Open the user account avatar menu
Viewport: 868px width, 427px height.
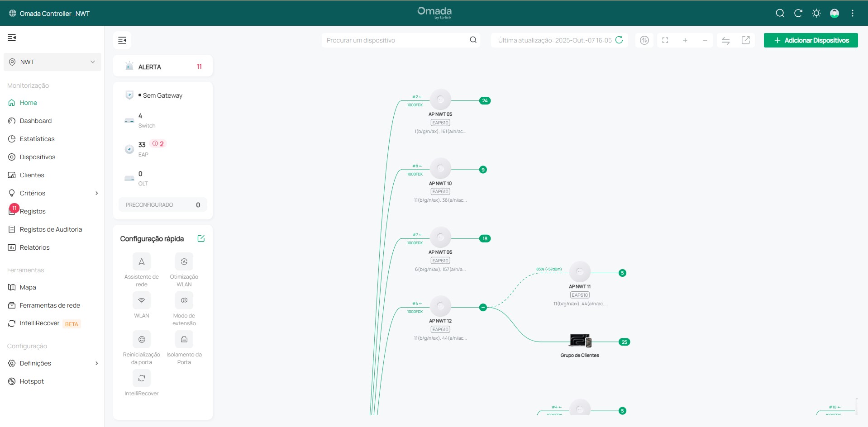tap(835, 13)
